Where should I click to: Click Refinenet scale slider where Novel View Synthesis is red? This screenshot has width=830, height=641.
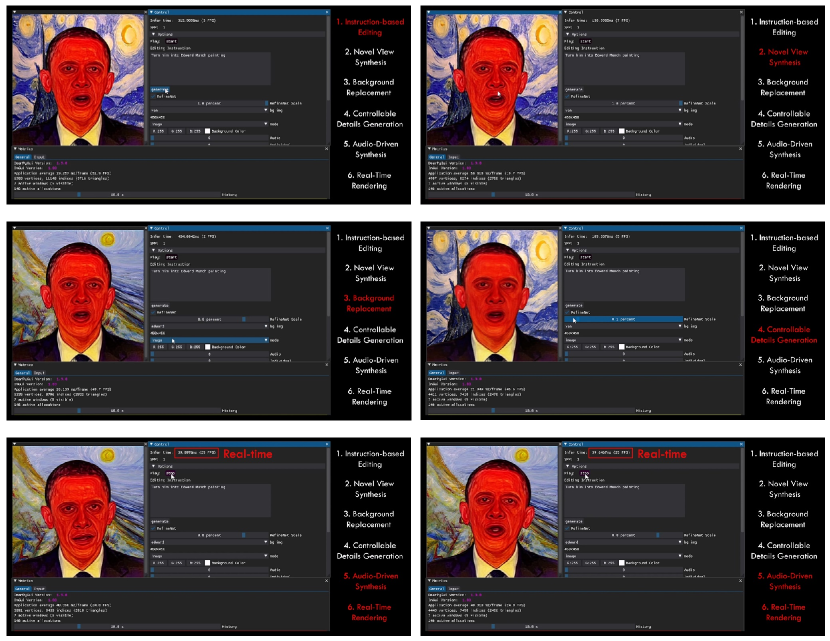pyautogui.click(x=623, y=103)
